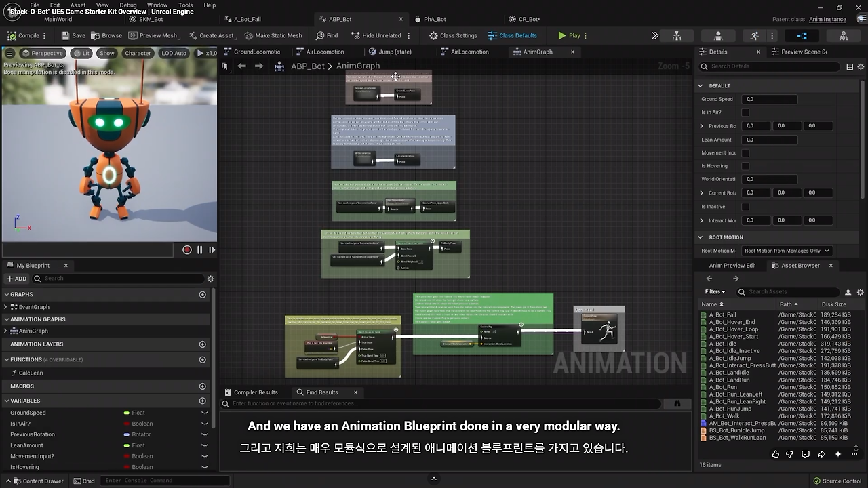
Task: Switch to Animation Blueprint mode icon
Action: coord(802,35)
